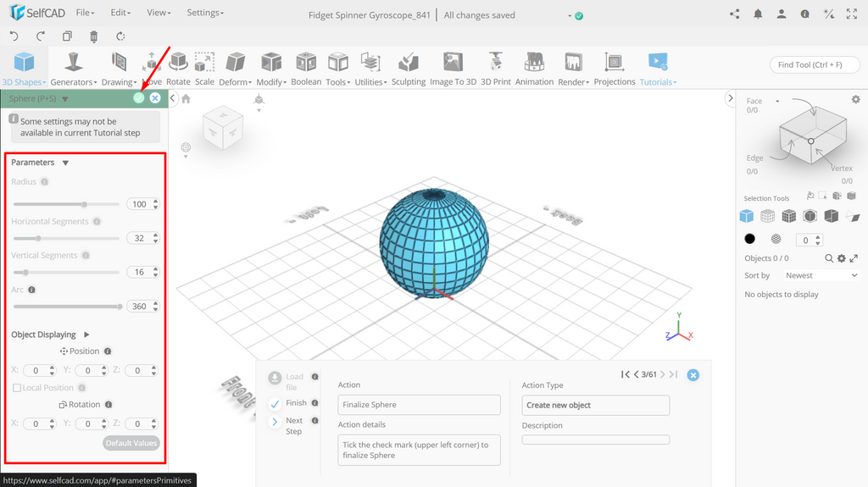This screenshot has height=487, width=868.
Task: Click the Redo arrow icon
Action: coord(41,36)
